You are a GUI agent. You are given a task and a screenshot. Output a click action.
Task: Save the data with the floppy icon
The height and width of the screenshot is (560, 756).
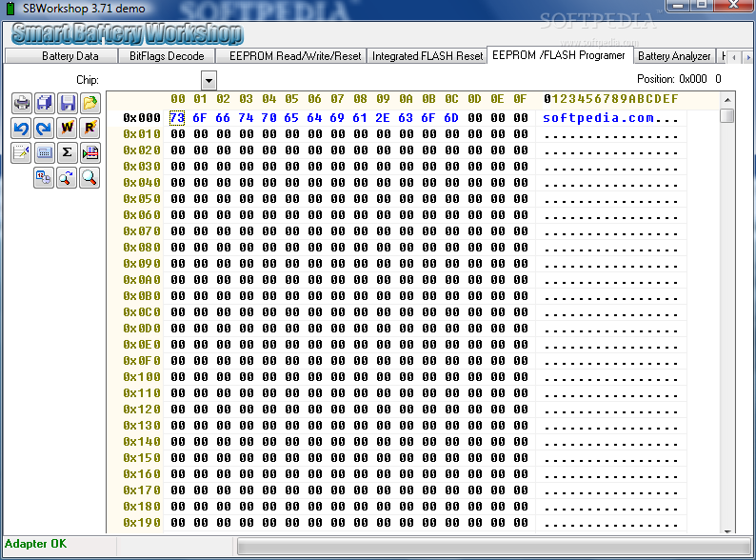coord(67,103)
